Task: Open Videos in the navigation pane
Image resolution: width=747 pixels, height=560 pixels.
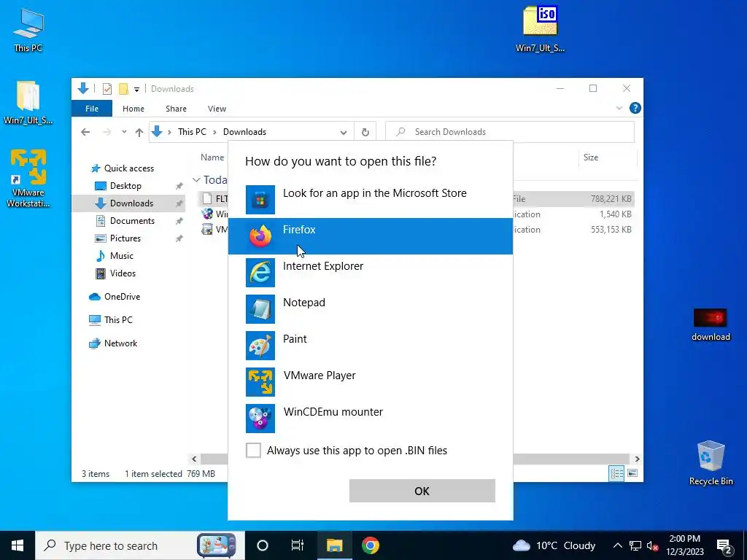Action: tap(123, 273)
